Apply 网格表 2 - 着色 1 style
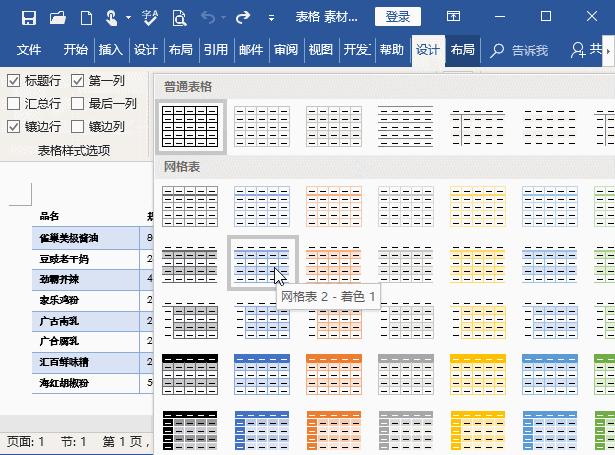This screenshot has height=455, width=615. click(x=262, y=263)
